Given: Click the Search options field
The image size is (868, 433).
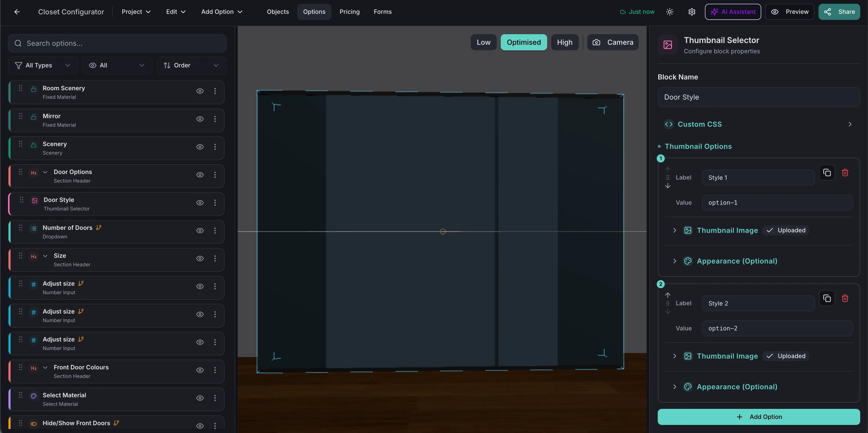Looking at the screenshot, I should 117,44.
